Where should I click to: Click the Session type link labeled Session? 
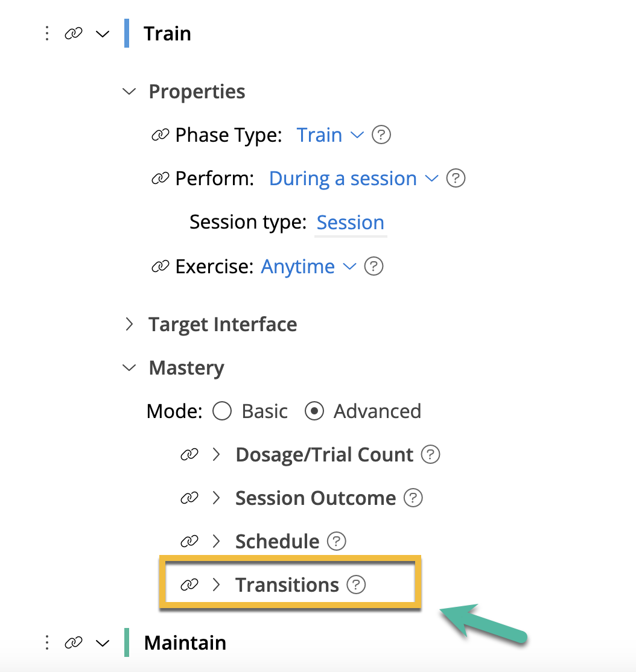tap(350, 223)
